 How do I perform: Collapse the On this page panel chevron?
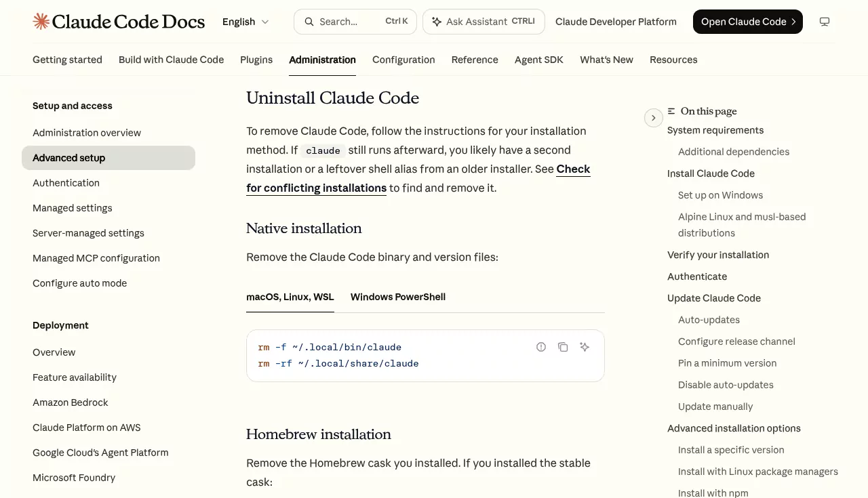coord(653,118)
